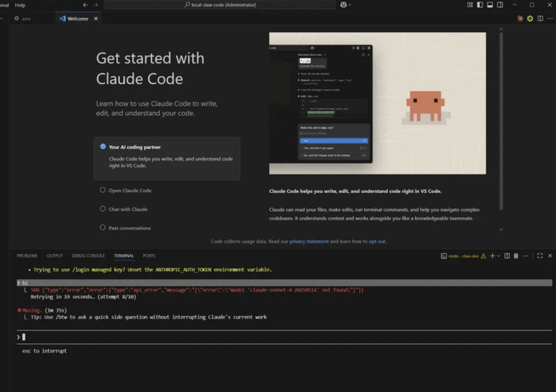Click the green hexagon icon in editor toolbar
This screenshot has width=556, height=392.
(x=530, y=18)
